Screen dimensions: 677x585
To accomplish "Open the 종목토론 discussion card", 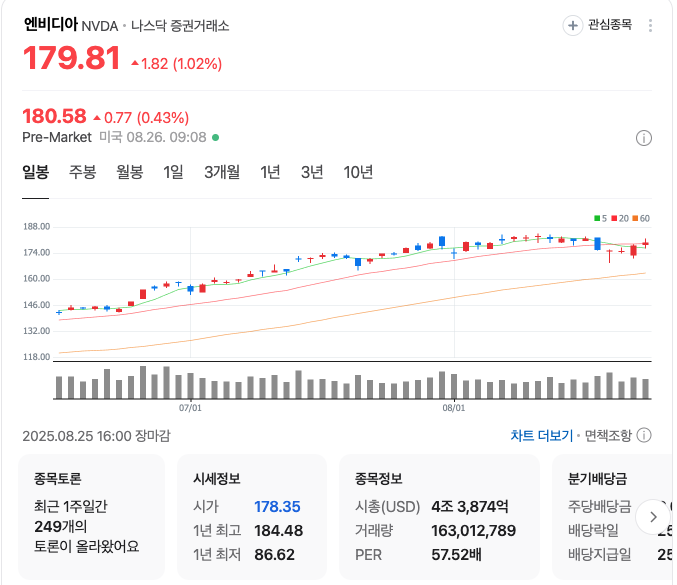I will (92, 516).
